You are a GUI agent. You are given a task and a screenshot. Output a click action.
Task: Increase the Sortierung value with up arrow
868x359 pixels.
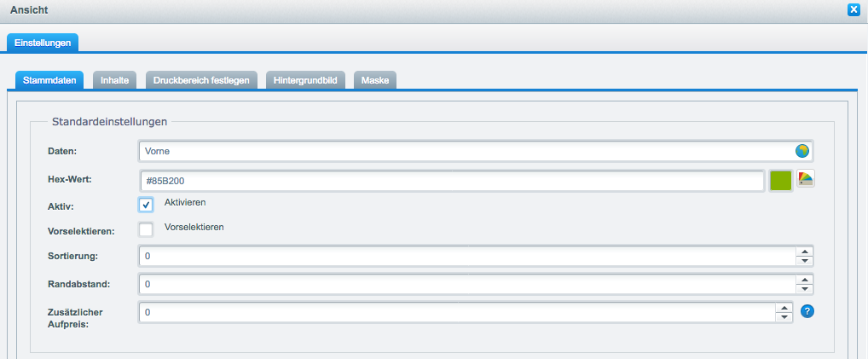pyautogui.click(x=804, y=252)
